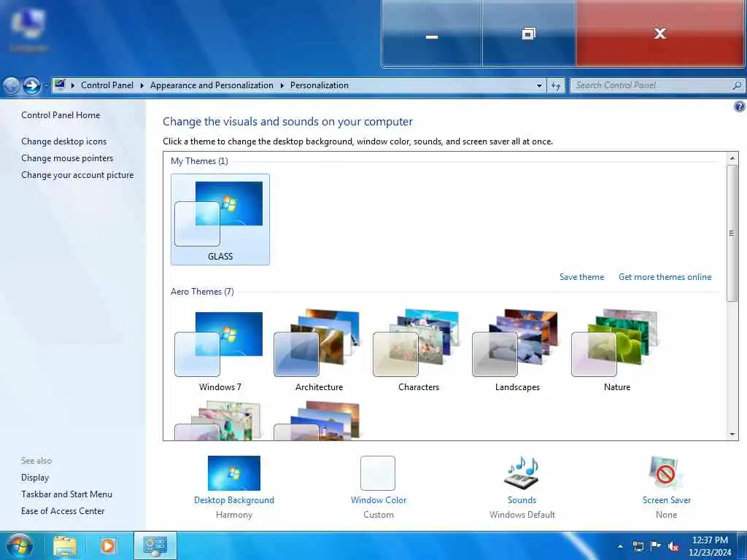Screen dimensions: 747x560
Task: Open Taskbar and Start Menu link
Action: (66, 494)
